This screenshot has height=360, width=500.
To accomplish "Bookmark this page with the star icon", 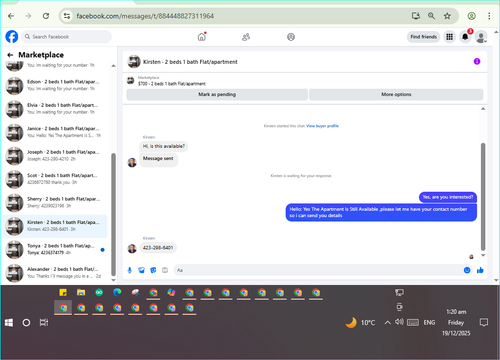I will click(447, 16).
